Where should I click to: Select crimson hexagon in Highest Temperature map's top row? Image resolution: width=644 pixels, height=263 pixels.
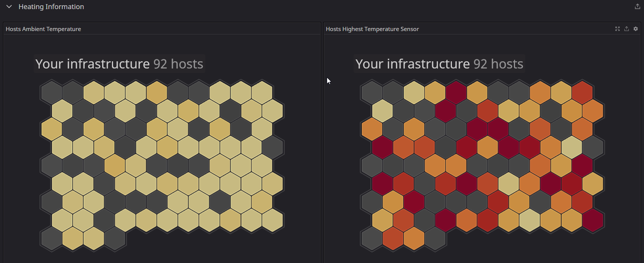click(456, 93)
